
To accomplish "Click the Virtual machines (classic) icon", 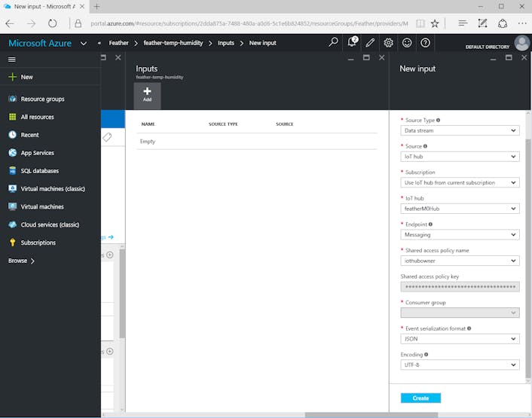I will 13,188.
